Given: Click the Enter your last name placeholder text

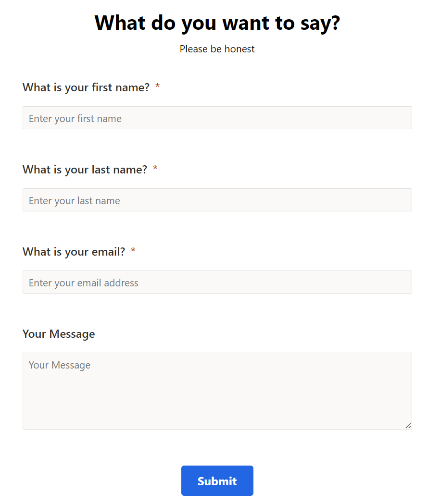Looking at the screenshot, I should coord(74,200).
